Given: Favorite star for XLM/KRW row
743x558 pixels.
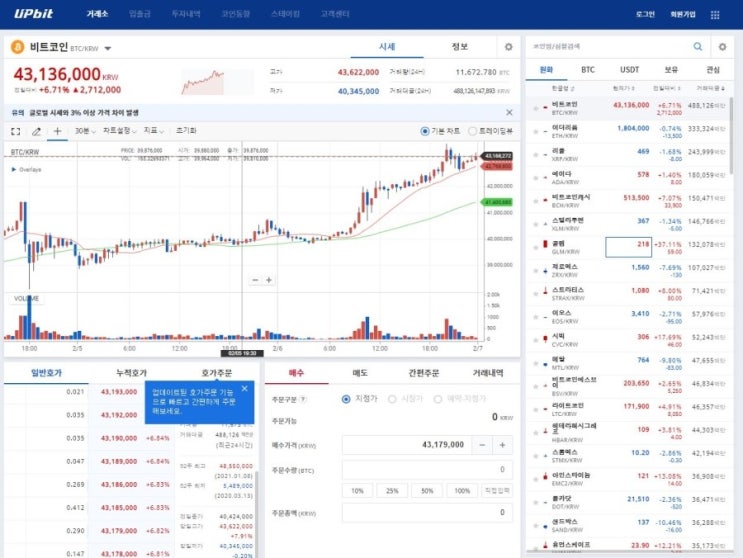Looking at the screenshot, I should point(536,224).
